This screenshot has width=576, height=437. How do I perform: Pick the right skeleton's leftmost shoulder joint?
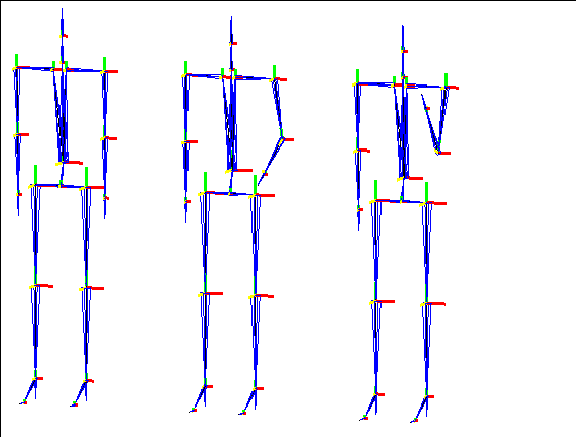pos(357,84)
